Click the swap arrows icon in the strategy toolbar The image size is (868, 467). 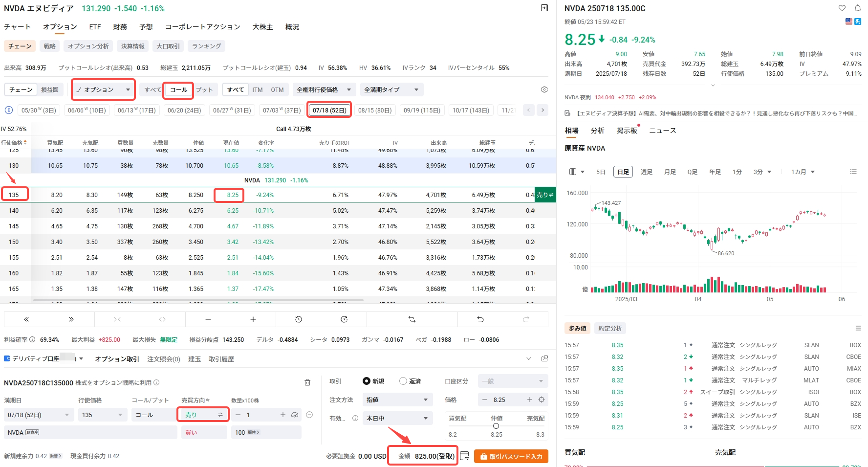click(x=412, y=319)
